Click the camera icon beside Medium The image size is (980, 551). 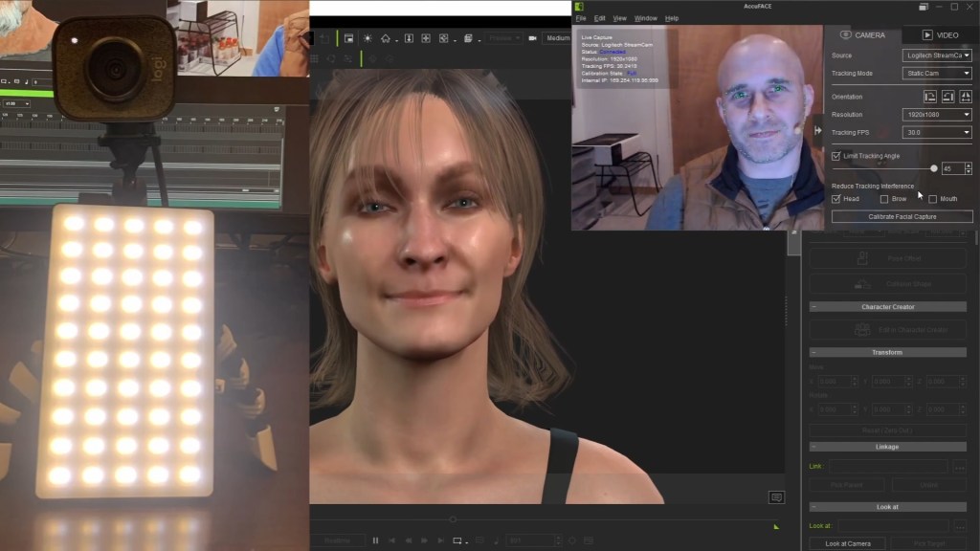coord(532,38)
